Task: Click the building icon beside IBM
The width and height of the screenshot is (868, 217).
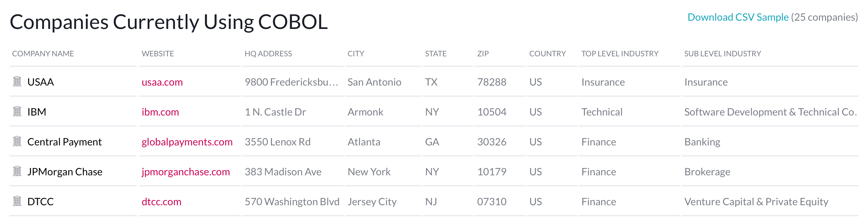Action: coord(17,111)
